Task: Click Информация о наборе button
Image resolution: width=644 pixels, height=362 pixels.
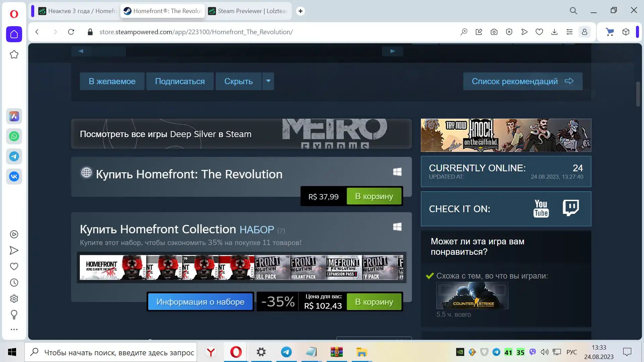Action: tap(200, 302)
